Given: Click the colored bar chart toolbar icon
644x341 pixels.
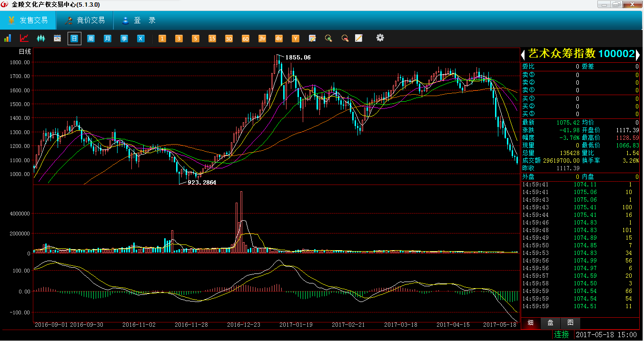Looking at the screenshot, I should click(x=8, y=38).
